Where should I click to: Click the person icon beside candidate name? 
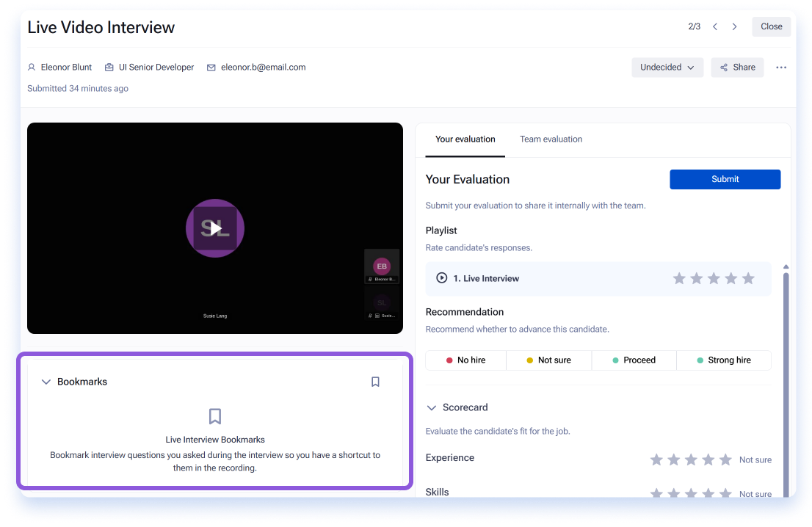(x=32, y=68)
